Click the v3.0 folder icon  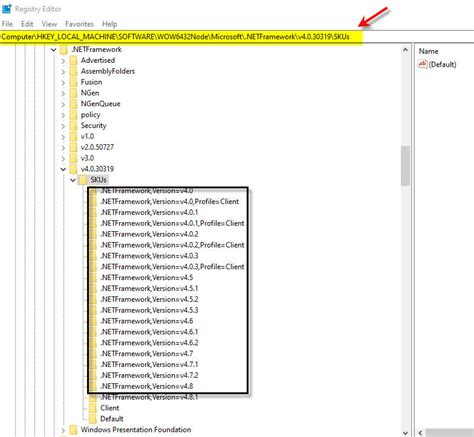(73, 158)
